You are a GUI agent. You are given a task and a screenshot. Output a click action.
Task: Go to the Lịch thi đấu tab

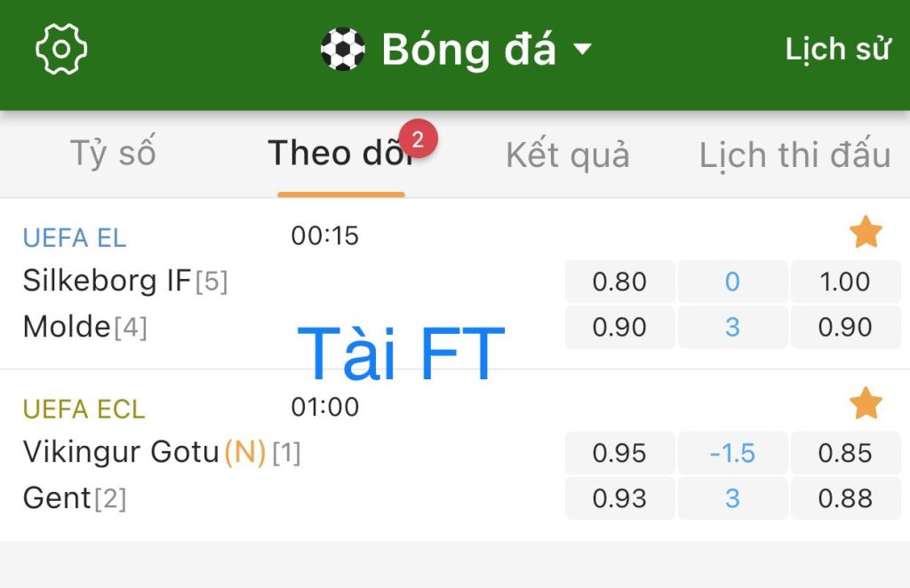pos(794,155)
